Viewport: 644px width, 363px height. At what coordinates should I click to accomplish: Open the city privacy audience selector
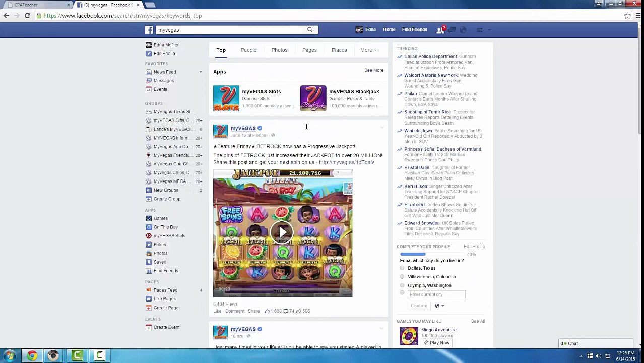439,306
